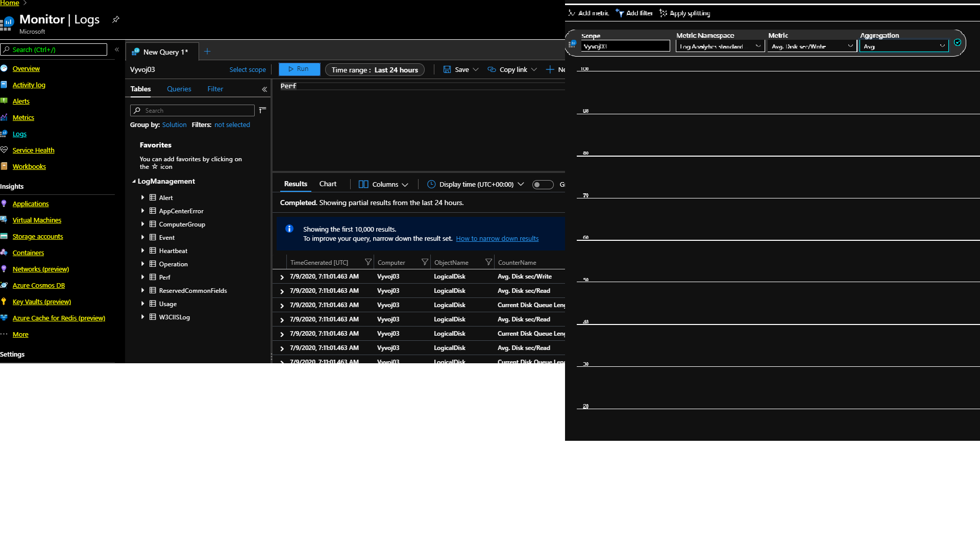The width and height of the screenshot is (980, 551).
Task: Switch to the Chart tab
Action: (328, 184)
